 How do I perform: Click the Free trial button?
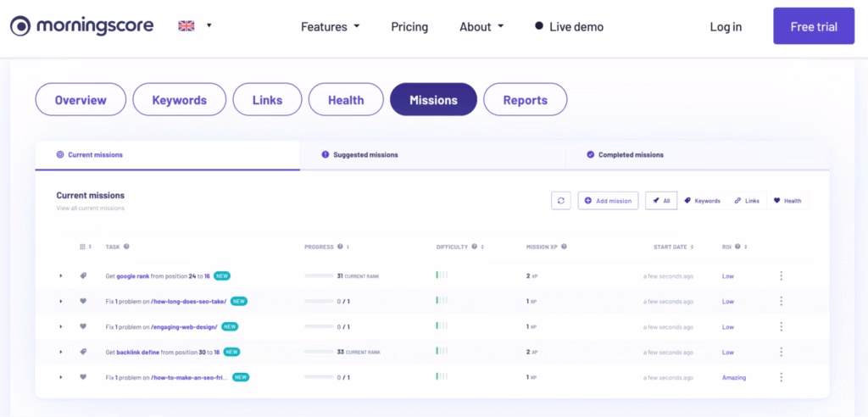tap(814, 26)
